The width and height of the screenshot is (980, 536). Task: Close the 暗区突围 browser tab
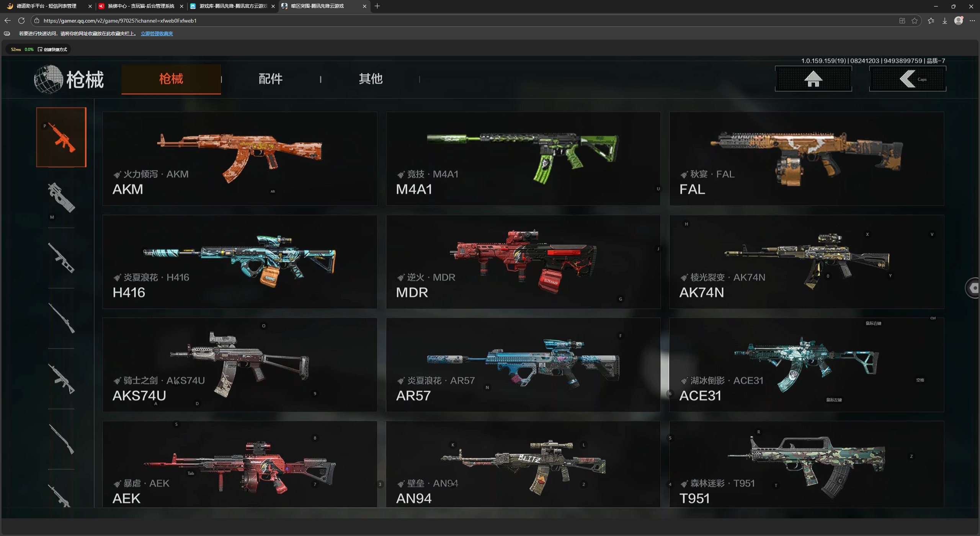click(x=364, y=6)
